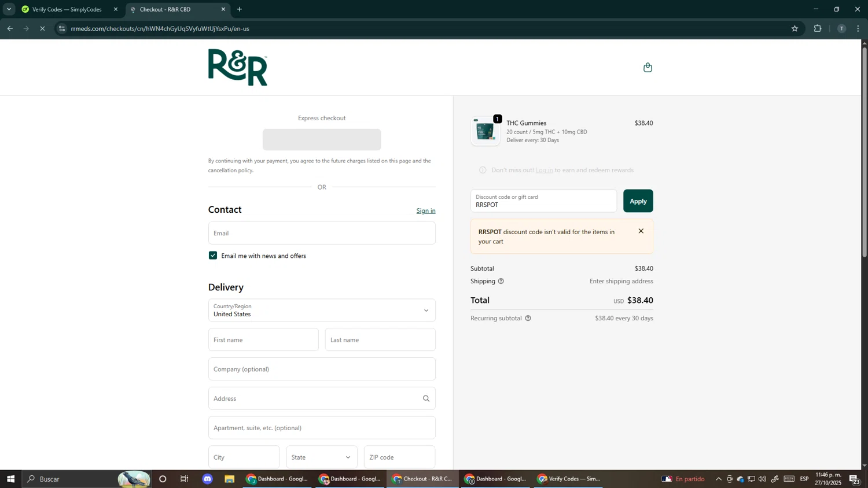Click the shipping info help icon
The image size is (868, 488).
point(501,282)
